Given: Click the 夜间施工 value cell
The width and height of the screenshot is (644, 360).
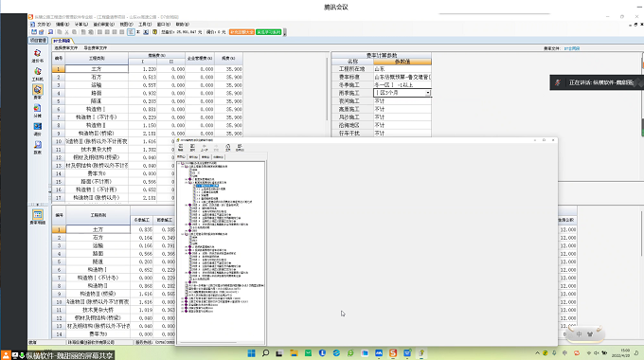Looking at the screenshot, I should [402, 101].
